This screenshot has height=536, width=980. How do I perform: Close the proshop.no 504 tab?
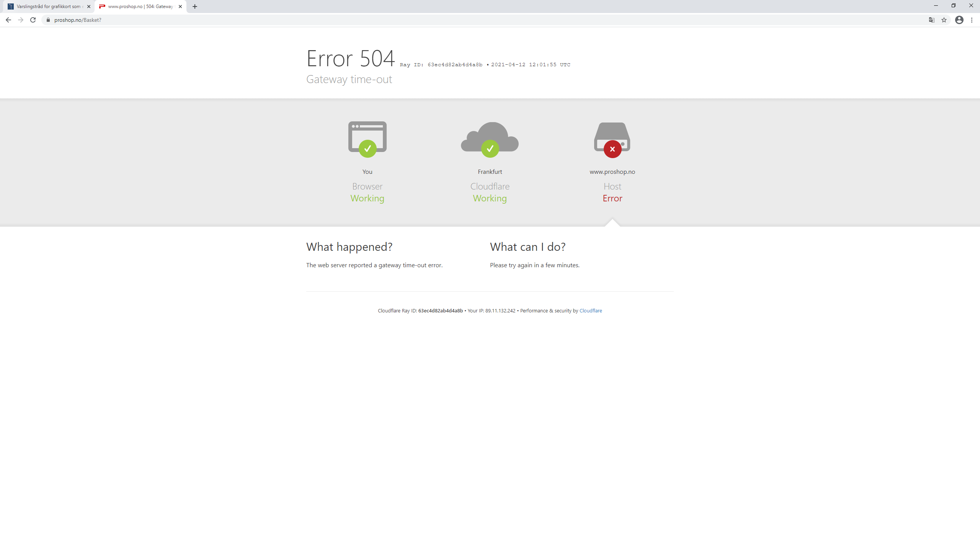point(180,7)
